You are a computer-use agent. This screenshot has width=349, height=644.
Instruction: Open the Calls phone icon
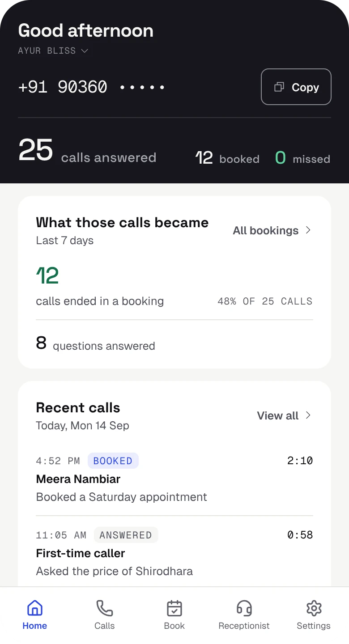[105, 608]
